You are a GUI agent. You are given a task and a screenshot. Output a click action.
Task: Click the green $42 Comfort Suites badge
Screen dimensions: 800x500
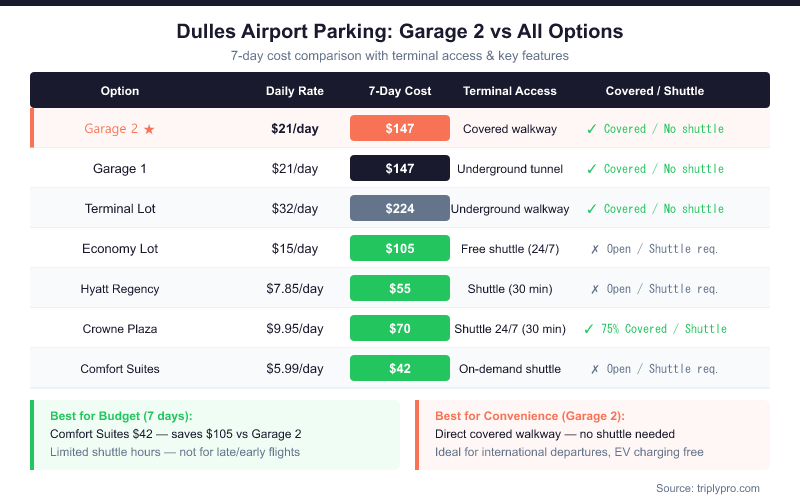click(400, 369)
